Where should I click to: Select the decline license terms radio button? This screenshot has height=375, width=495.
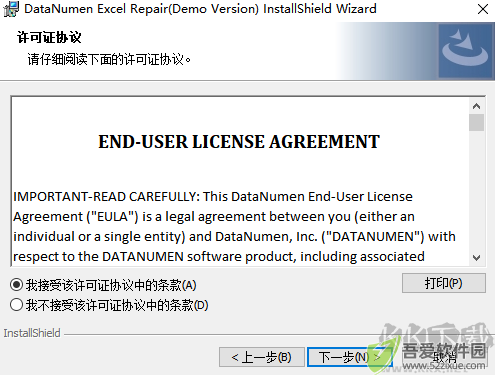click(16, 305)
